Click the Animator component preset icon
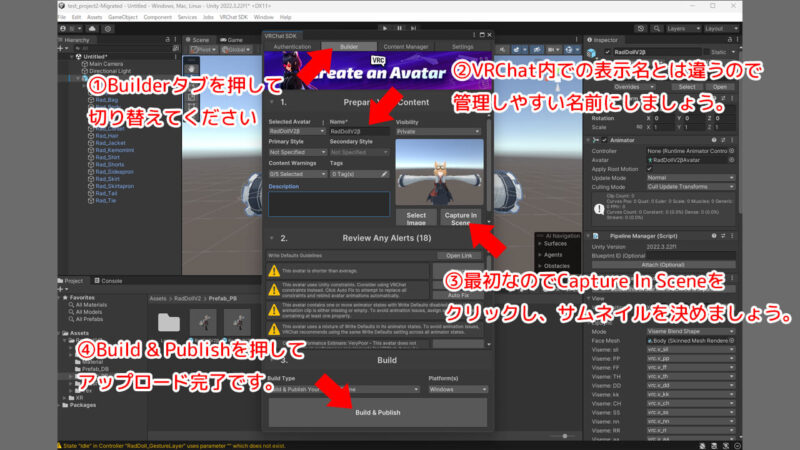Screen dimensions: 800x450 [723, 140]
